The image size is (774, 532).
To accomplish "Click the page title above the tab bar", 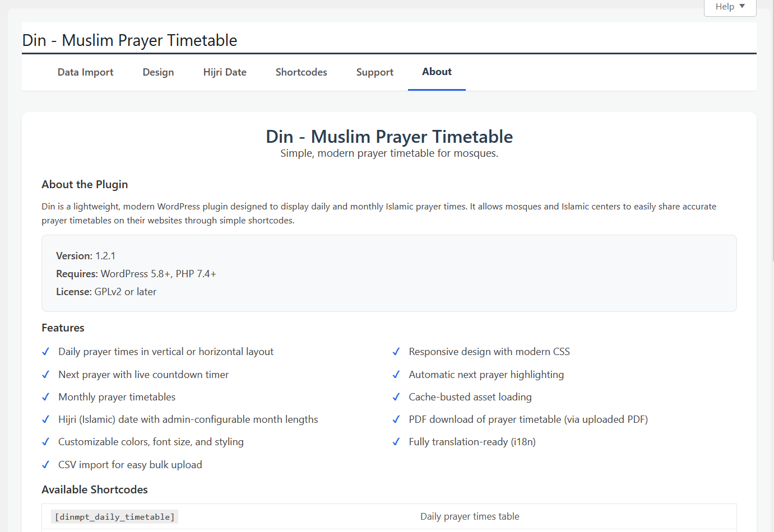I will click(129, 40).
